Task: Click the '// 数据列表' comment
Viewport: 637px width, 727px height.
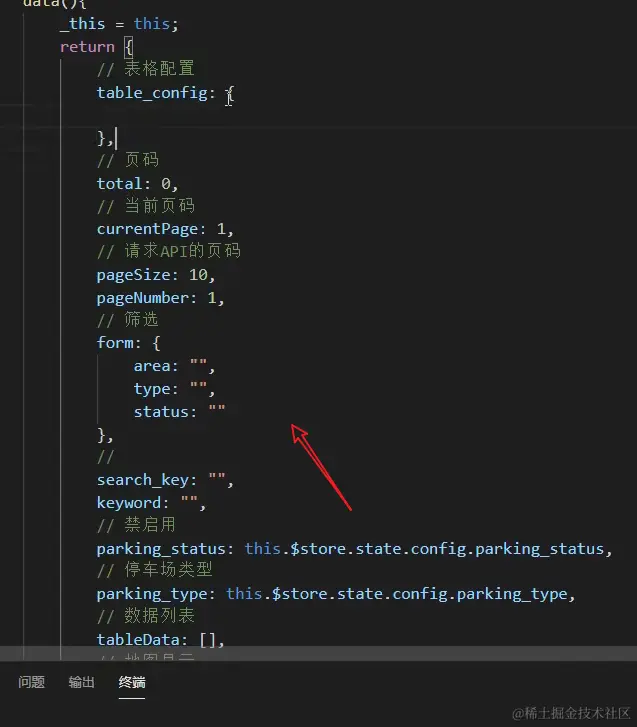Action: [x=146, y=616]
